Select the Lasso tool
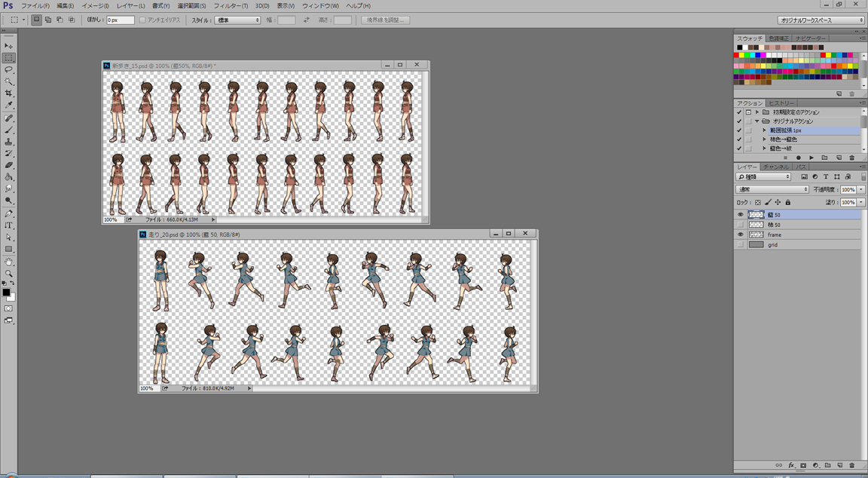This screenshot has height=478, width=868. point(9,69)
